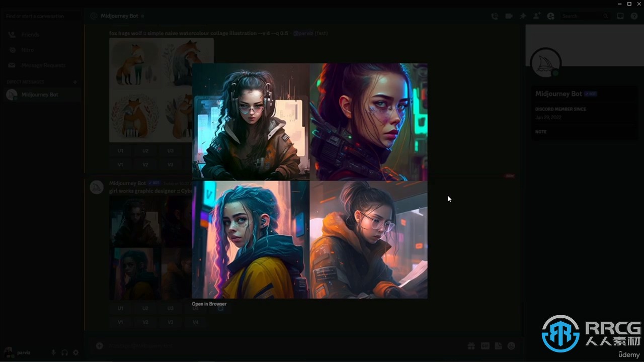Click the Search field in the header
Viewport: 644px width, 362px height.
tap(585, 16)
